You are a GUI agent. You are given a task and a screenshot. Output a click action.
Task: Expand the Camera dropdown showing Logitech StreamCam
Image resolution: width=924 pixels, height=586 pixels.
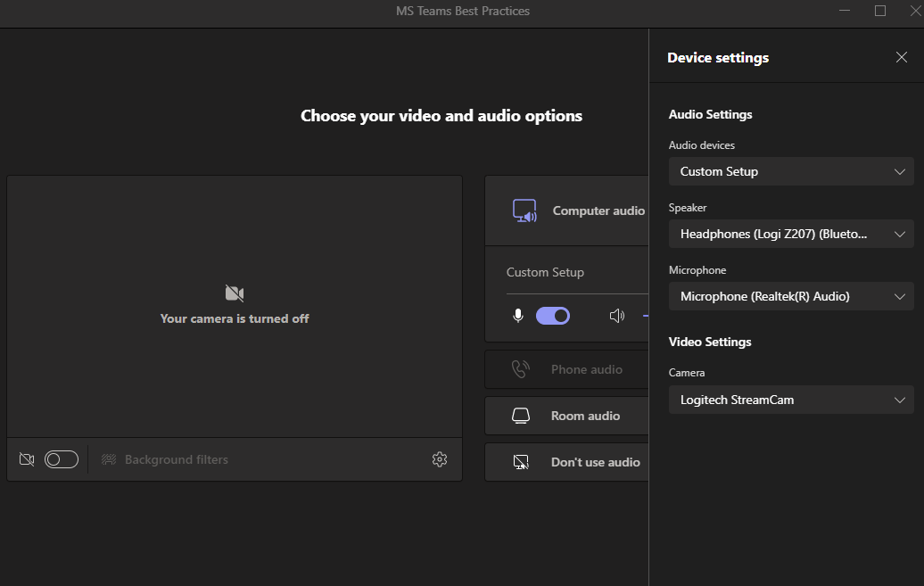coord(791,400)
